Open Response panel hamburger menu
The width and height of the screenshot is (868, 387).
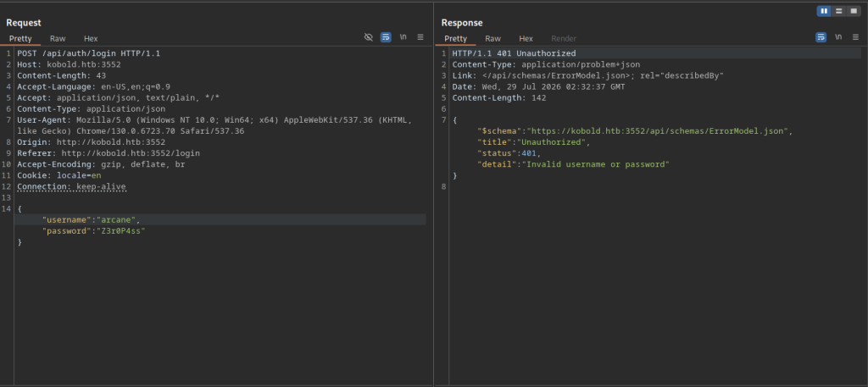[x=855, y=37]
